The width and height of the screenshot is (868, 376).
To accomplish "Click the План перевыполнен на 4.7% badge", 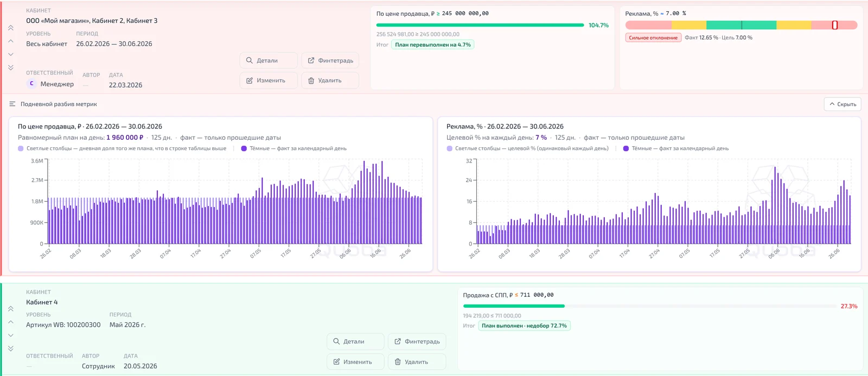I will [x=433, y=45].
